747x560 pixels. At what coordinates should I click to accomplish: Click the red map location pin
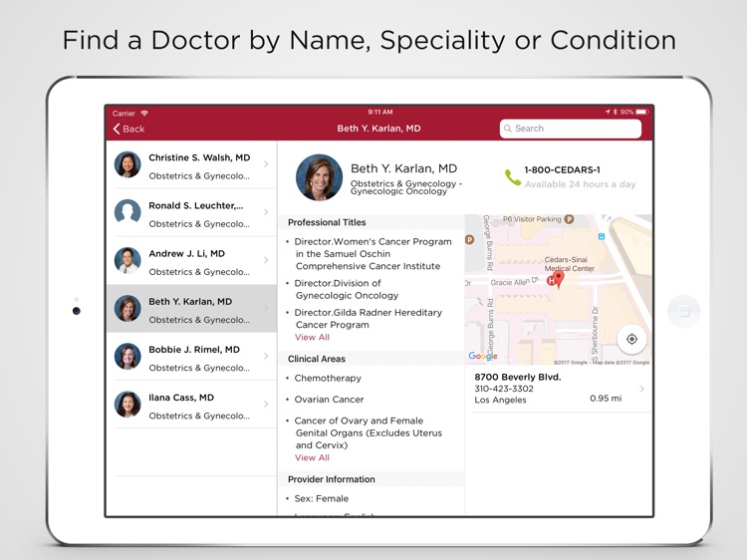click(x=559, y=279)
